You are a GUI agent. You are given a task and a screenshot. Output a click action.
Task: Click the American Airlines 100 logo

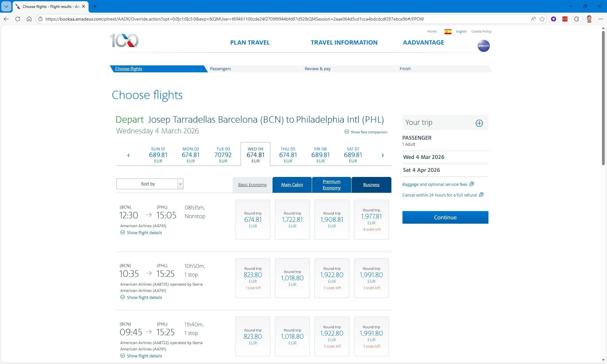[124, 41]
